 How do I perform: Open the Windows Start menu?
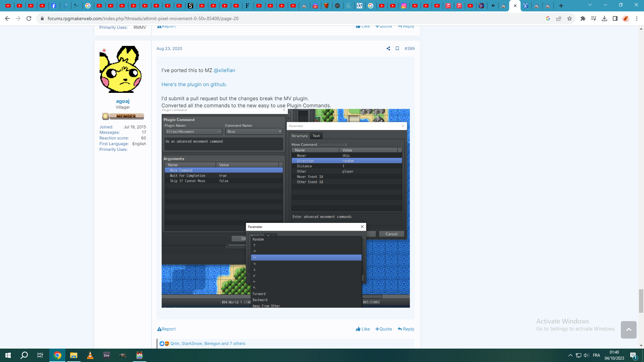[x=8, y=355]
